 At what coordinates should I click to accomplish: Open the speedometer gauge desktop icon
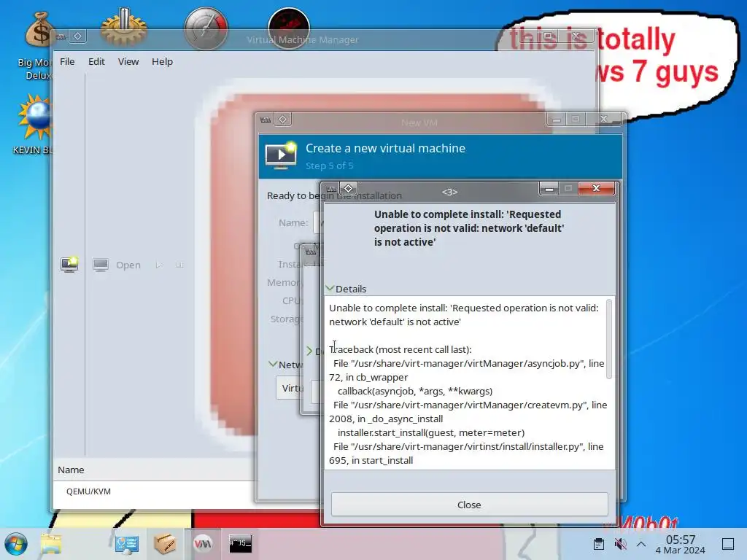pos(206,28)
